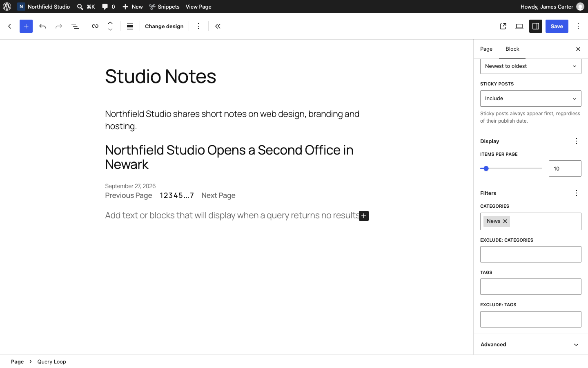Open Display panel options menu

577,141
